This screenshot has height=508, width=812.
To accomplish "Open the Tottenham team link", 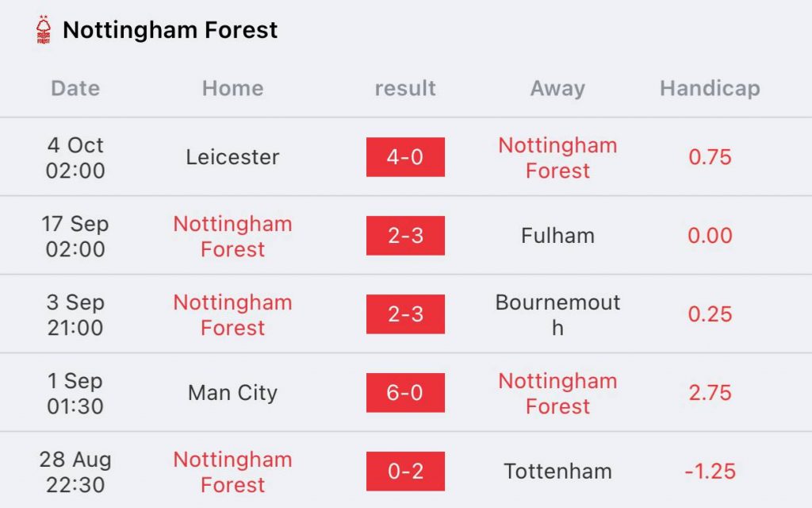I will pos(557,471).
